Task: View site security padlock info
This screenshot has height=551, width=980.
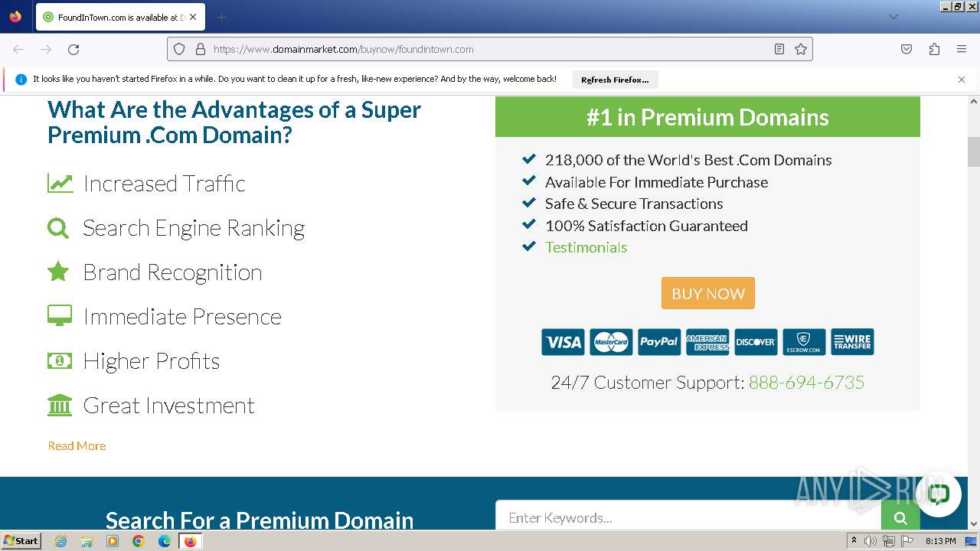Action: click(x=201, y=49)
